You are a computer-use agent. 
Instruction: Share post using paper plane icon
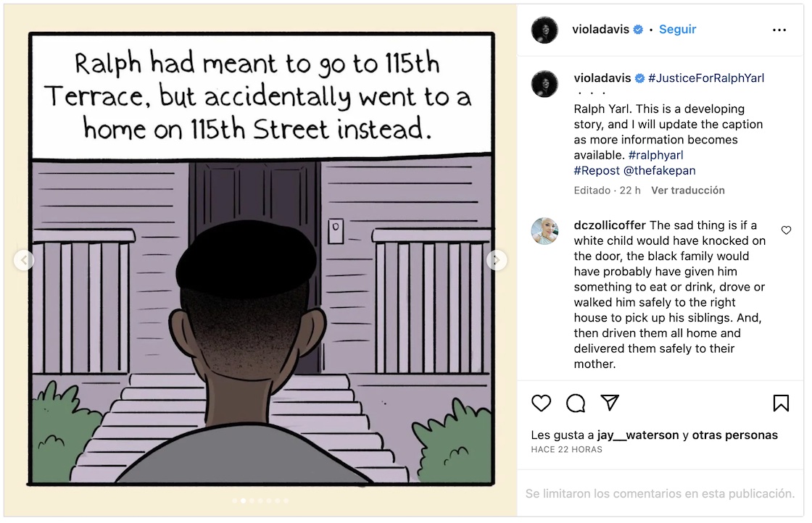610,403
